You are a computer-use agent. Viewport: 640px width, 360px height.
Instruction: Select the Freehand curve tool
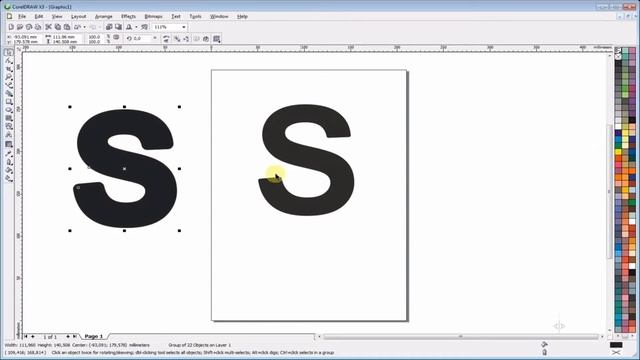(9, 85)
